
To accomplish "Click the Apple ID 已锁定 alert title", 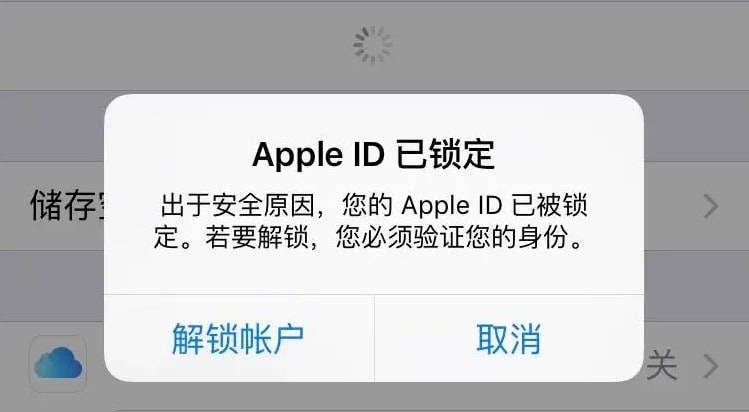I will (x=374, y=155).
